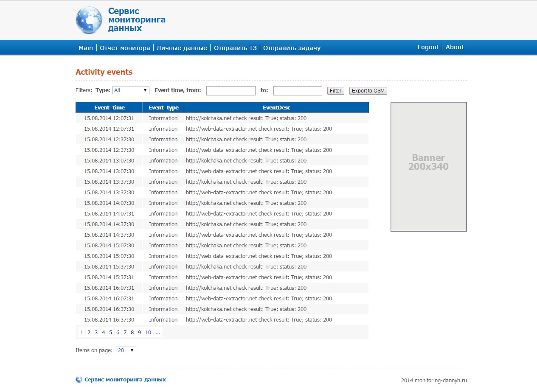The image size is (537, 392).
Task: Focus the Event time to input
Action: tap(298, 90)
